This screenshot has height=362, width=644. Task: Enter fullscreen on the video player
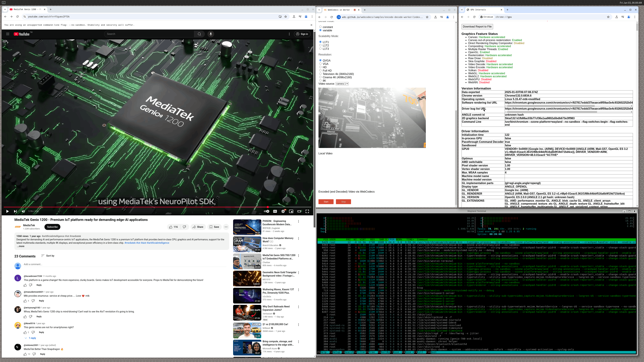click(x=307, y=211)
